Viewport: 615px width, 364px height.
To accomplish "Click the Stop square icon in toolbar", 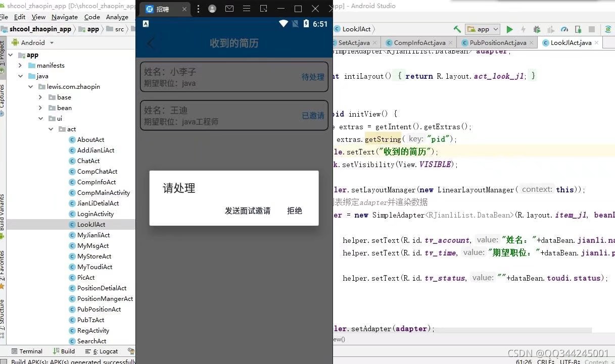I will pyautogui.click(x=592, y=29).
